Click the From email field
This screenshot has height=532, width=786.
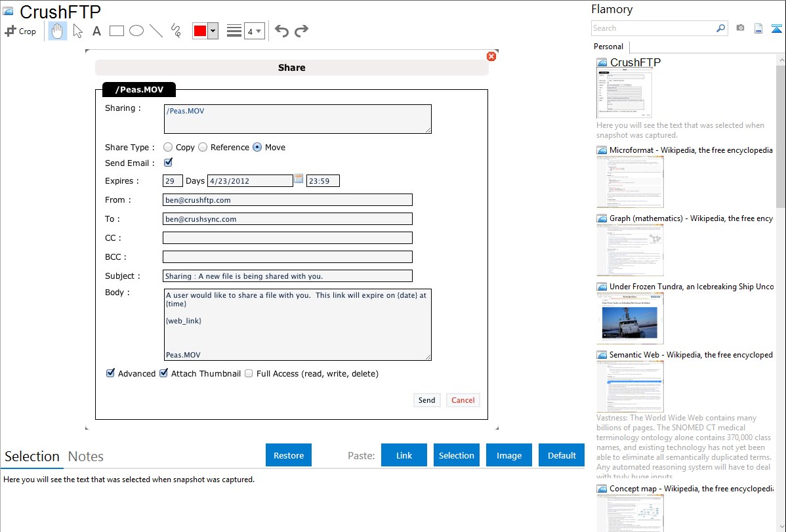click(x=288, y=200)
